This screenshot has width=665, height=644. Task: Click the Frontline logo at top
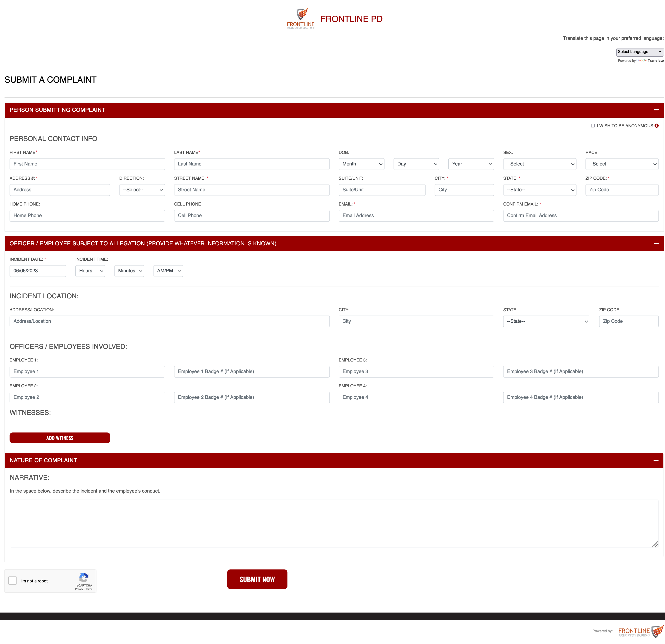[x=301, y=18]
